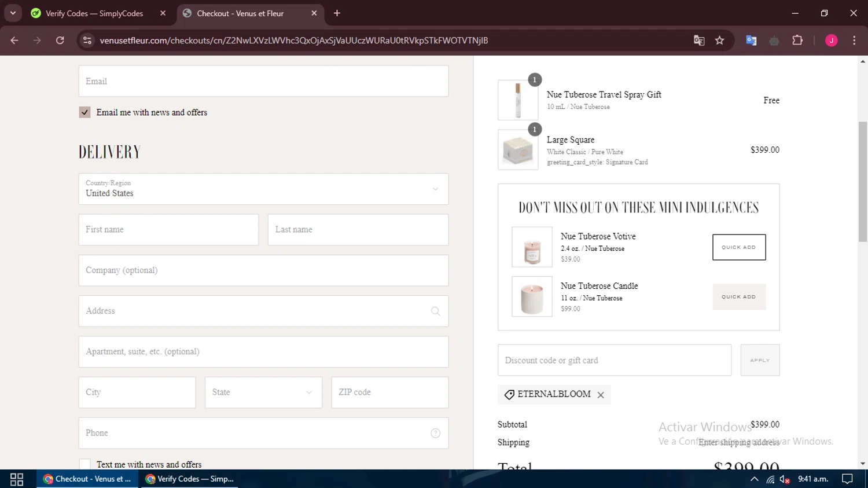Click the muted volume tray icon
This screenshot has height=488, width=868.
point(785,479)
